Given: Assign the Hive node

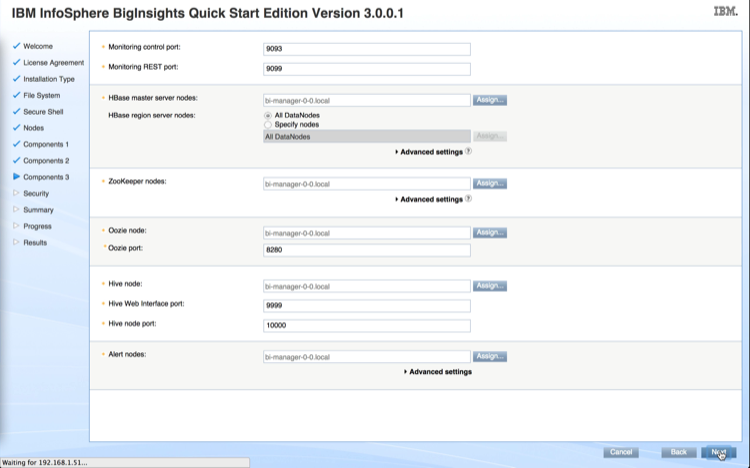Looking at the screenshot, I should (490, 286).
